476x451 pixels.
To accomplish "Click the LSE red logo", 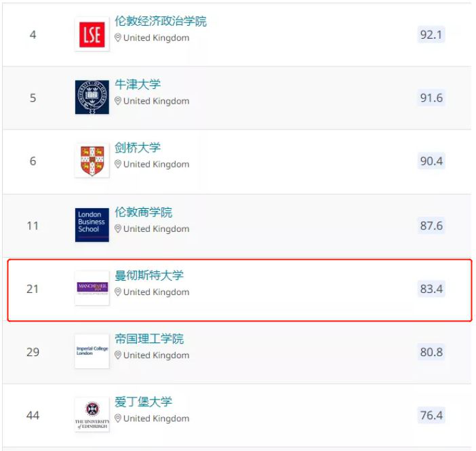I will 92,35.
